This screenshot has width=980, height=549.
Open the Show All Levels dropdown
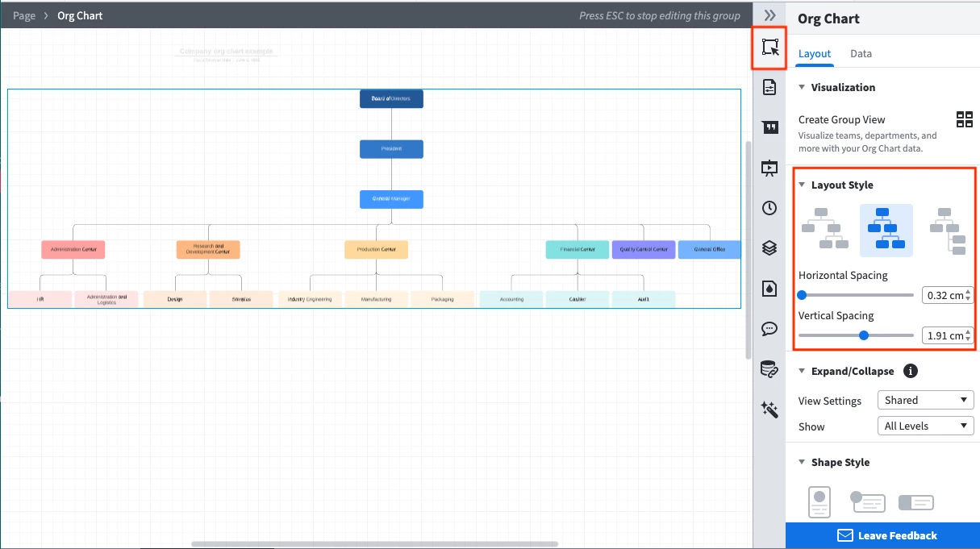(925, 425)
